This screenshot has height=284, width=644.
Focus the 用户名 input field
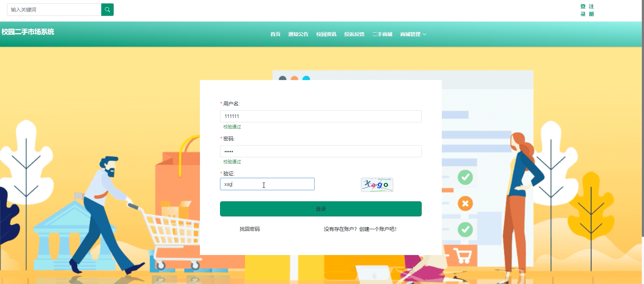pos(321,116)
